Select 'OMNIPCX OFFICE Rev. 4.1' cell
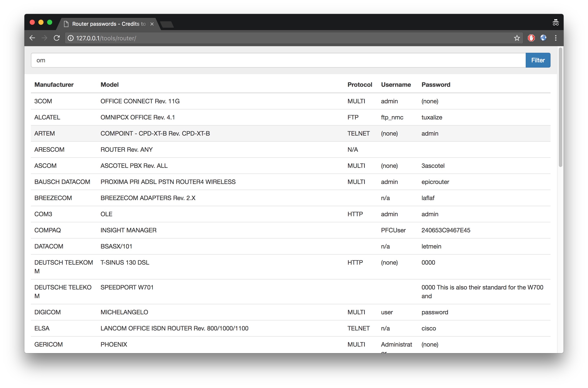This screenshot has height=388, width=588. point(138,117)
